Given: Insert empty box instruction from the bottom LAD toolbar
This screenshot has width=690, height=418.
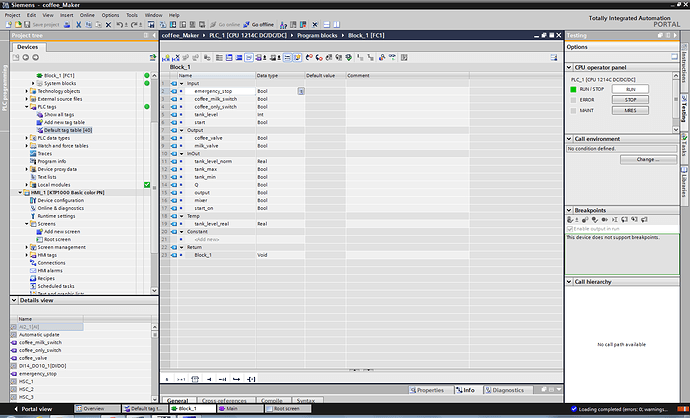Looking at the screenshot, I should [x=195, y=379].
